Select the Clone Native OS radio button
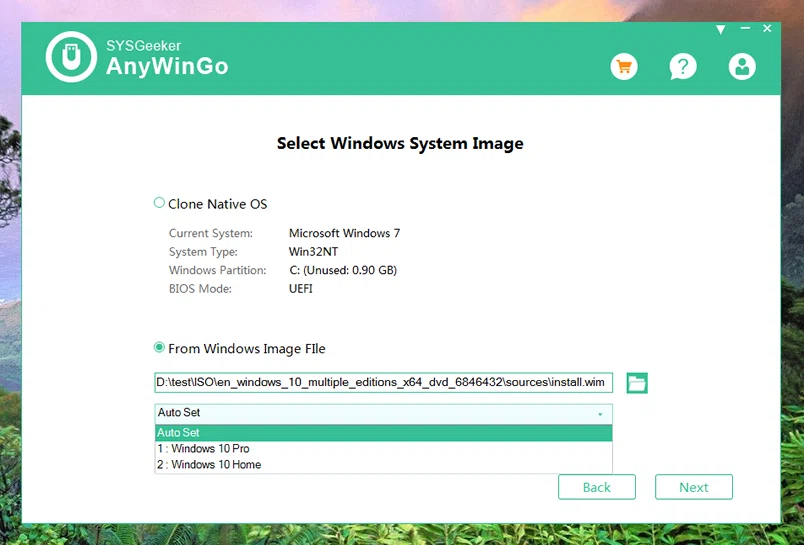804x545 pixels. tap(159, 203)
